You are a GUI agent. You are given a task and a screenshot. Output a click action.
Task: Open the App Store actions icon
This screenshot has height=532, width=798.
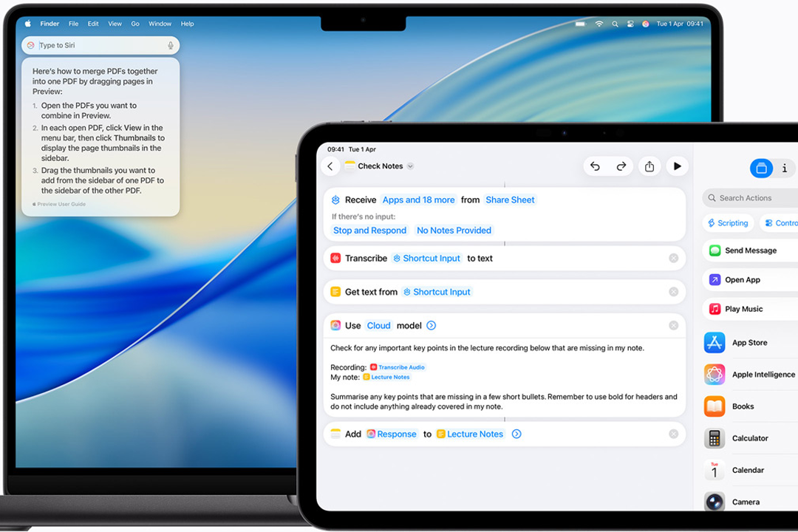pyautogui.click(x=715, y=343)
